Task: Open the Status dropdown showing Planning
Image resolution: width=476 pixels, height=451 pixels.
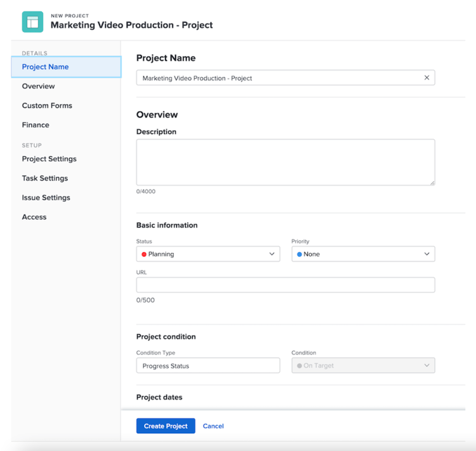Action: pos(208,254)
